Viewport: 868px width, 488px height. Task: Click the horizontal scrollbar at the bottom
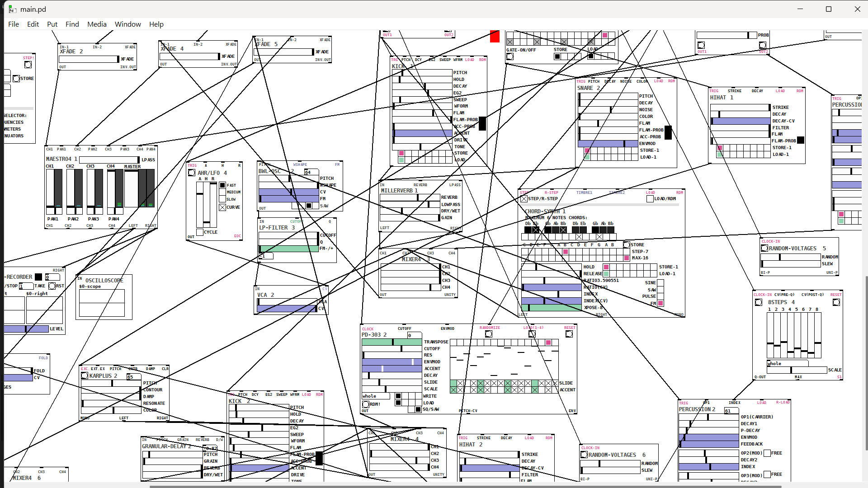click(x=466, y=486)
